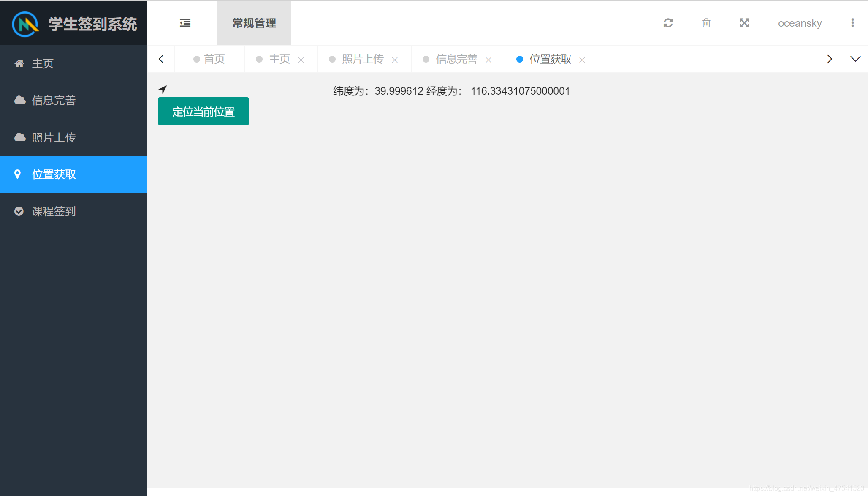This screenshot has width=868, height=496.
Task: Click the 定位当前位置 button
Action: coord(203,112)
